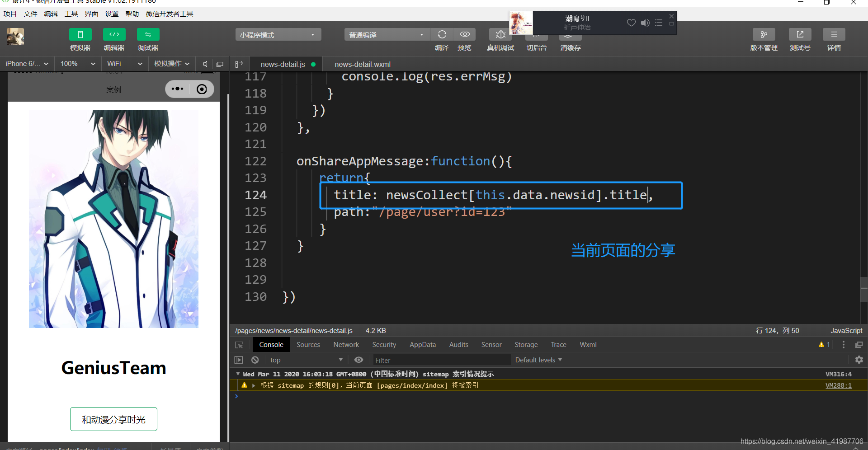Open console settings gear
Screen dimensions: 868x450
point(859,360)
